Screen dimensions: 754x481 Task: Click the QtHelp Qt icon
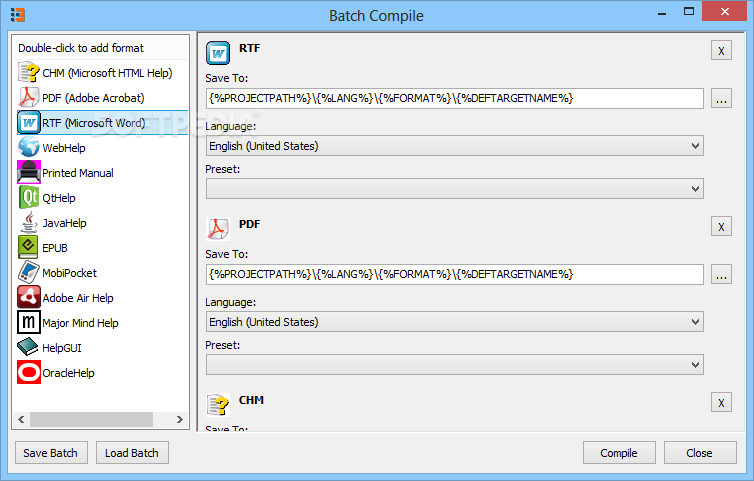tap(29, 198)
